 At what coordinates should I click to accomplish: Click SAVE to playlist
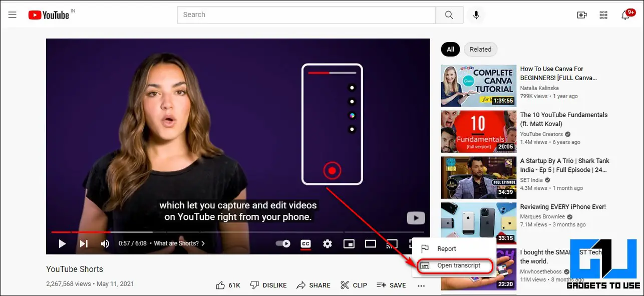tap(391, 285)
